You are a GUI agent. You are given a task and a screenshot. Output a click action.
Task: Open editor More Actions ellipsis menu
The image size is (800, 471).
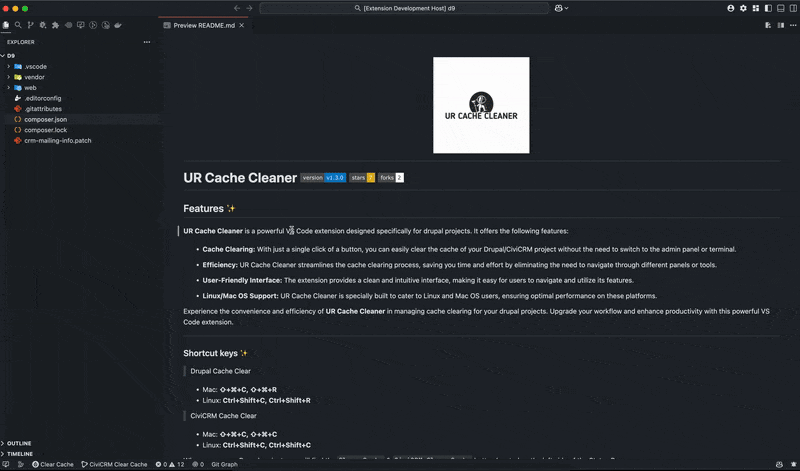(793, 25)
